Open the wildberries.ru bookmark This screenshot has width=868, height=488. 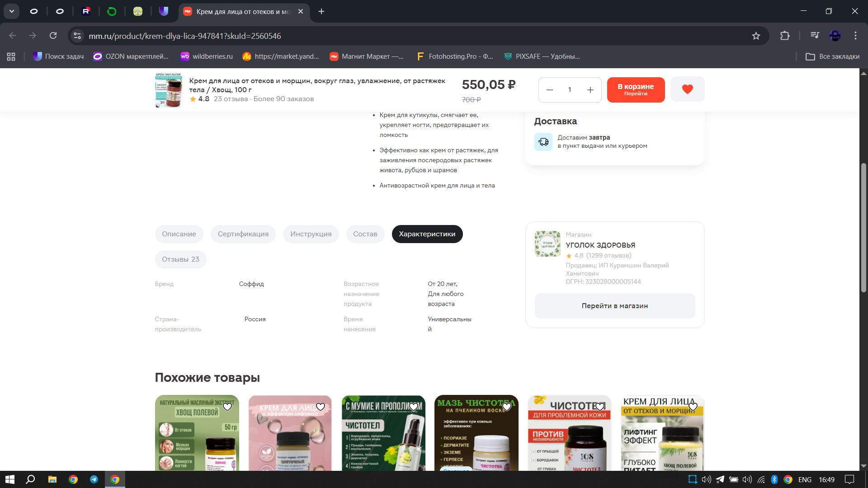[x=207, y=56]
